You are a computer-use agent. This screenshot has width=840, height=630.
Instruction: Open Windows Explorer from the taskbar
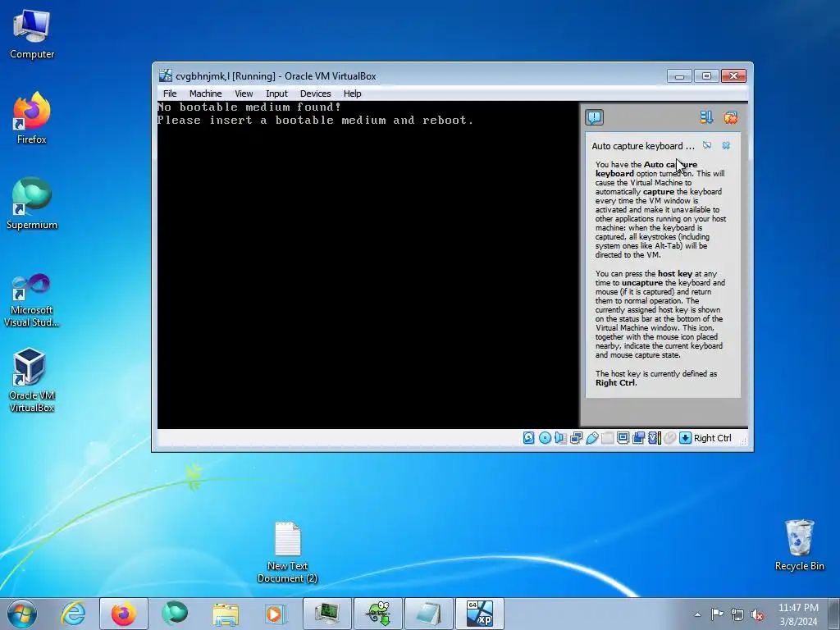pos(225,614)
